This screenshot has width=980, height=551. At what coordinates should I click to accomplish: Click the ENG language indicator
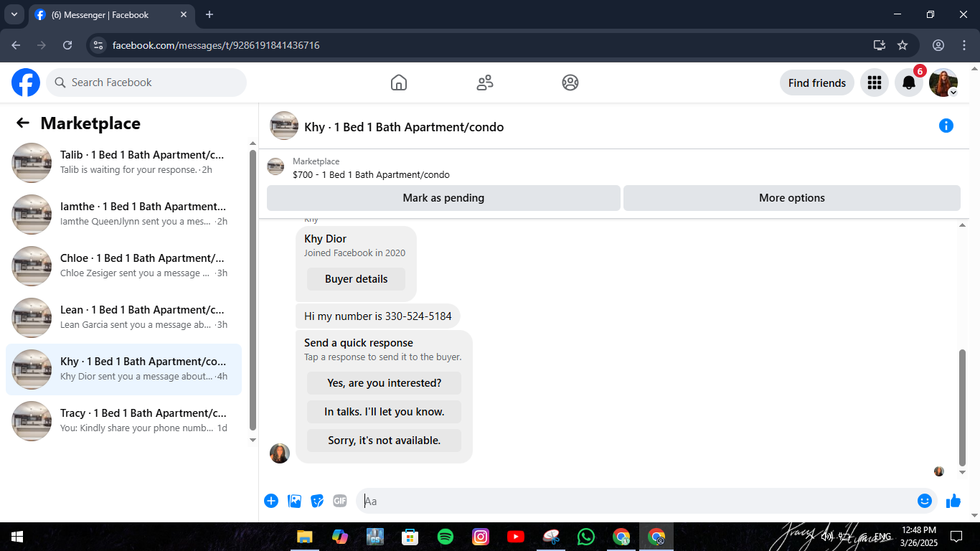pyautogui.click(x=882, y=537)
